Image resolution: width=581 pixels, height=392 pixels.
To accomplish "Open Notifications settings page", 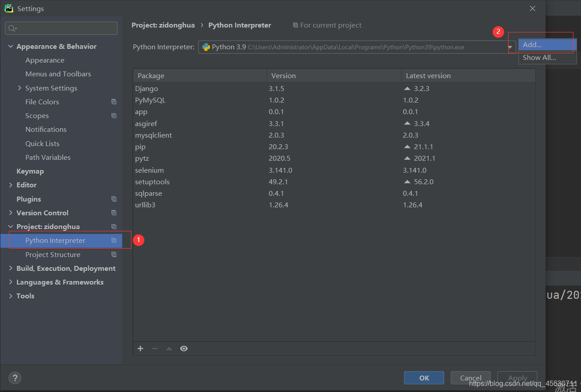I will tap(46, 129).
